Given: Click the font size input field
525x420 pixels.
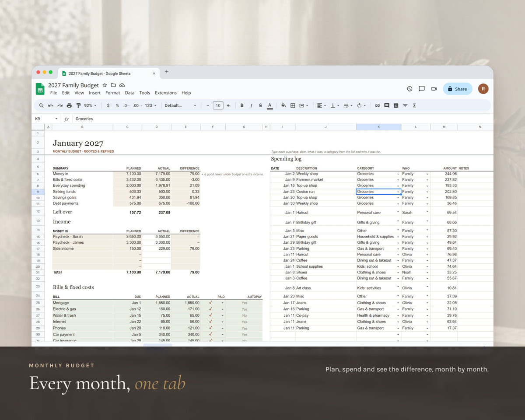Looking at the screenshot, I should pos(218,105).
